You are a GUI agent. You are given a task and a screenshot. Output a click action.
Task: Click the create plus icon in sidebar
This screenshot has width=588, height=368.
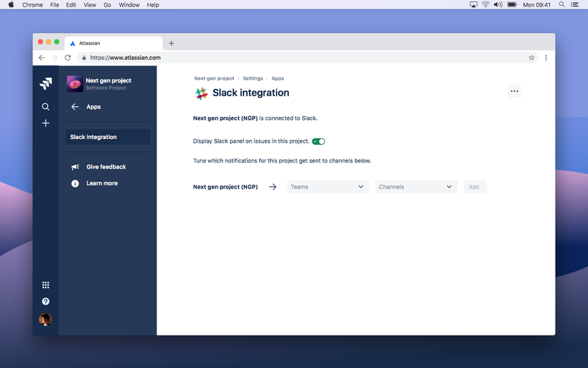(46, 123)
